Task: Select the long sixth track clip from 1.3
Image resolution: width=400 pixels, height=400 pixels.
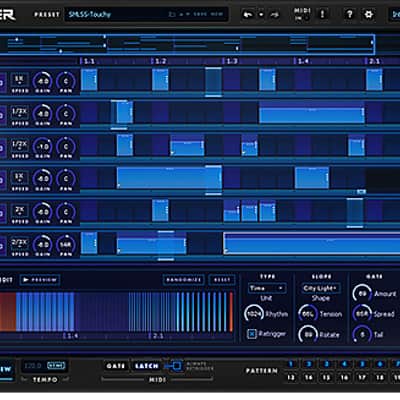Action: pyautogui.click(x=312, y=244)
